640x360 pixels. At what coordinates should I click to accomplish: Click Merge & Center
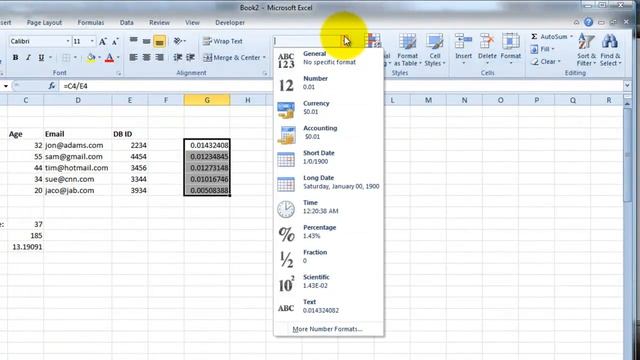pyautogui.click(x=232, y=58)
